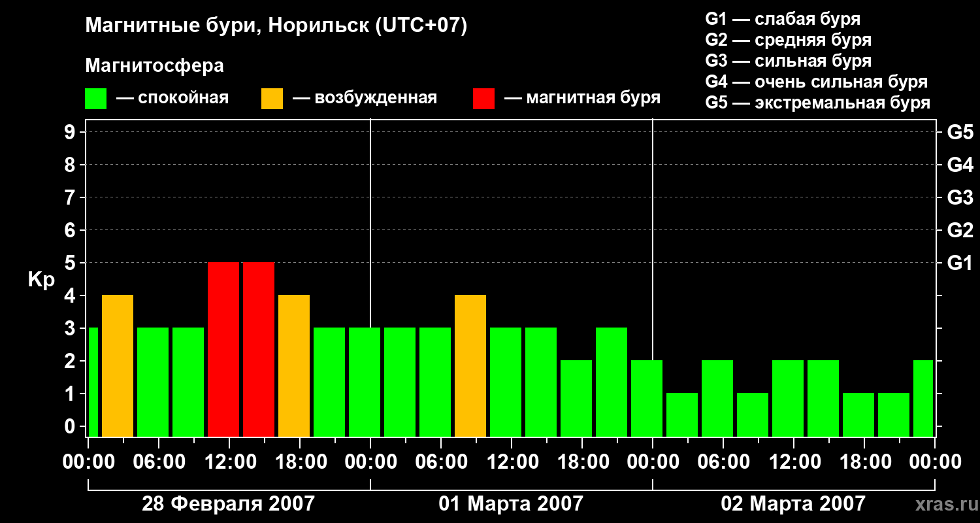Select the narrow green Kp 3 bar starting 28 Февраля
Image resolution: width=980 pixels, height=523 pixels.
93,382
